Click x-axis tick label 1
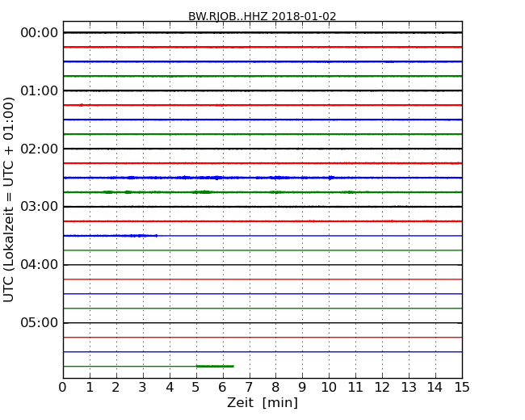The height and width of the screenshot is (420, 525). (x=90, y=388)
